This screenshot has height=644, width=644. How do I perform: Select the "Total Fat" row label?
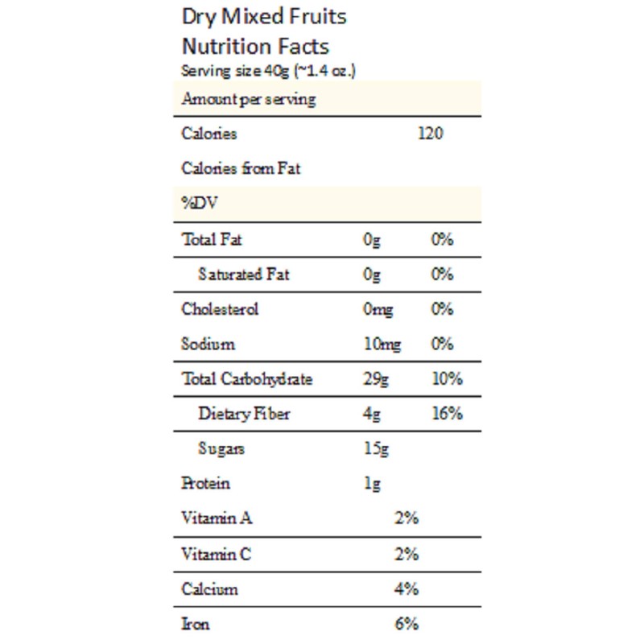click(213, 240)
